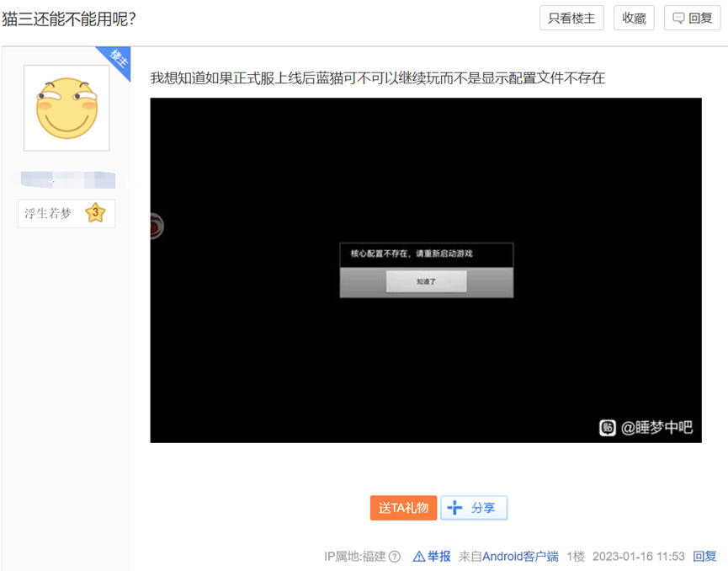
Task: Click the 收藏 button
Action: (634, 19)
